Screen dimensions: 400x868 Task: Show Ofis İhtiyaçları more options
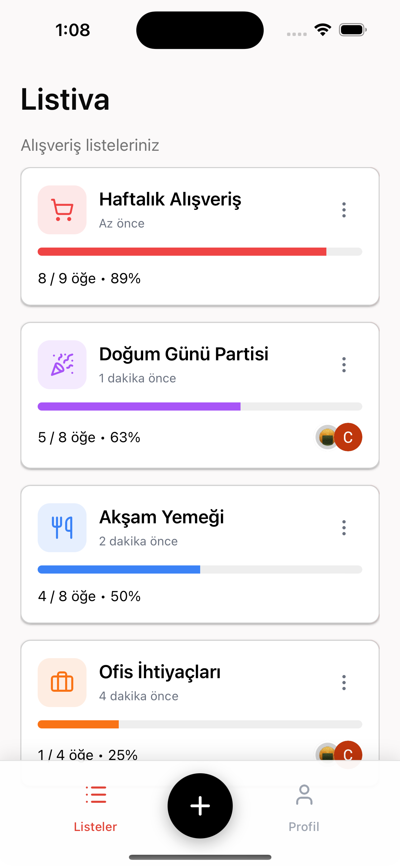click(344, 683)
